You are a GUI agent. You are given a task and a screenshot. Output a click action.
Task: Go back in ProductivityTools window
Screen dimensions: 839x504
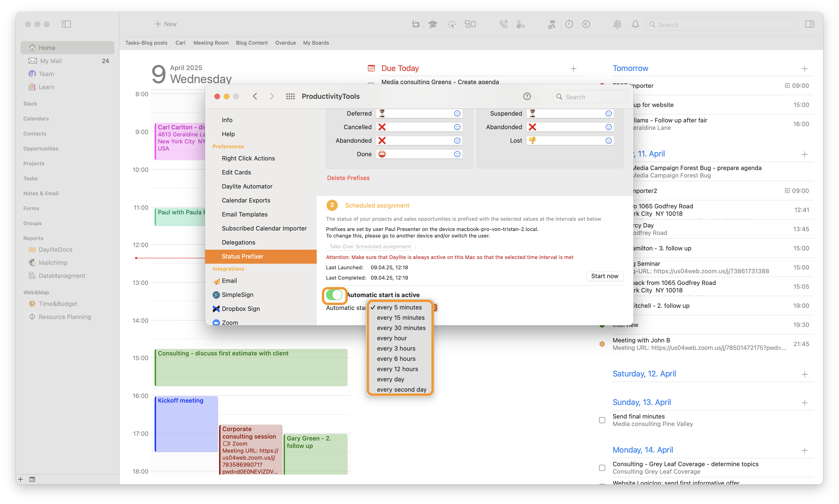pyautogui.click(x=255, y=96)
